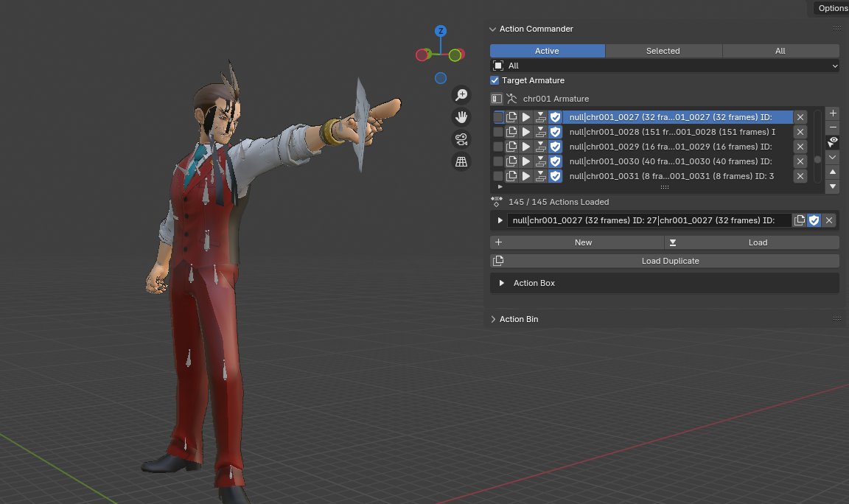This screenshot has width=849, height=504.
Task: Switch to the Active tab
Action: pos(548,51)
